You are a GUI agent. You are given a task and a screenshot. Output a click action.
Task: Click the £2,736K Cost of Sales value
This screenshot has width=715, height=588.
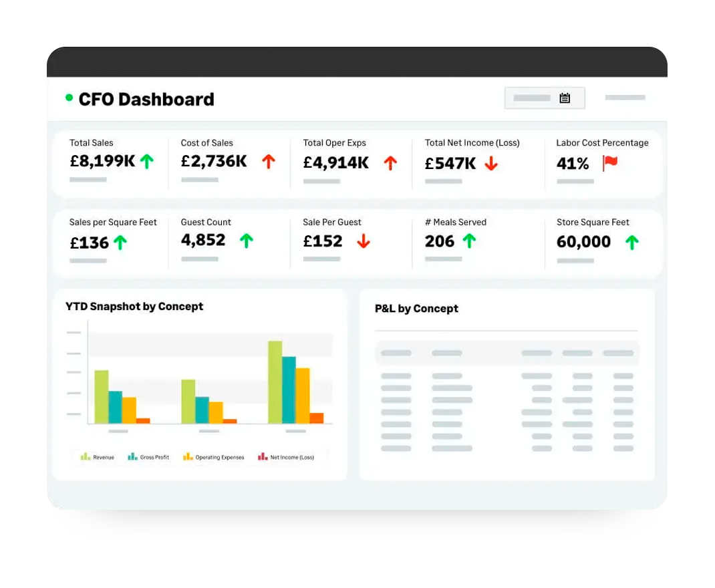click(214, 161)
